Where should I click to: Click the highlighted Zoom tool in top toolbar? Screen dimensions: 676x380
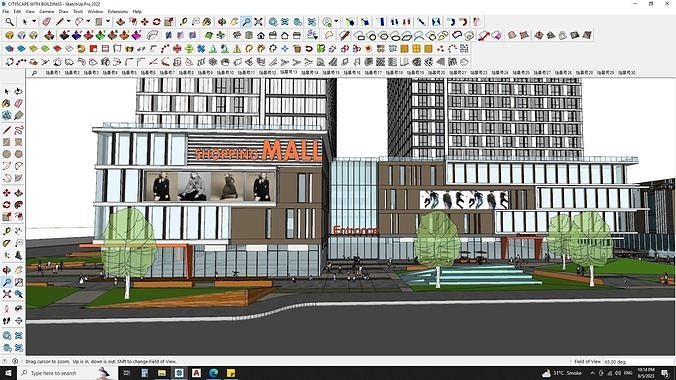[x=246, y=22]
